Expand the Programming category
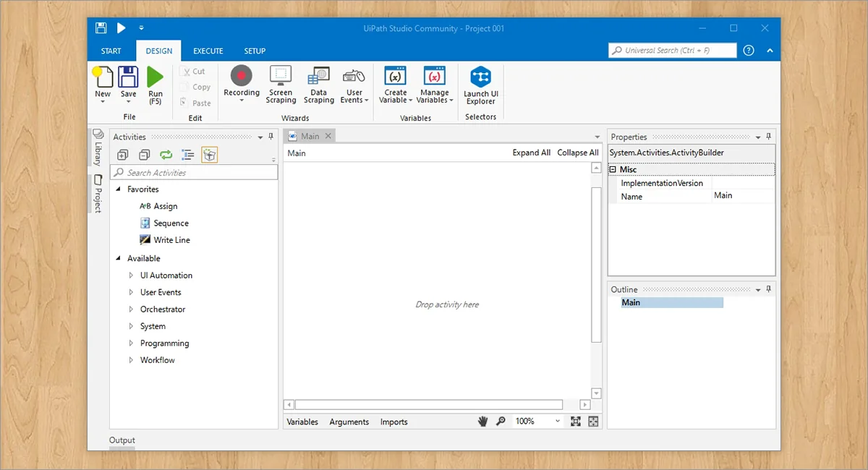This screenshot has height=470, width=868. click(x=131, y=343)
